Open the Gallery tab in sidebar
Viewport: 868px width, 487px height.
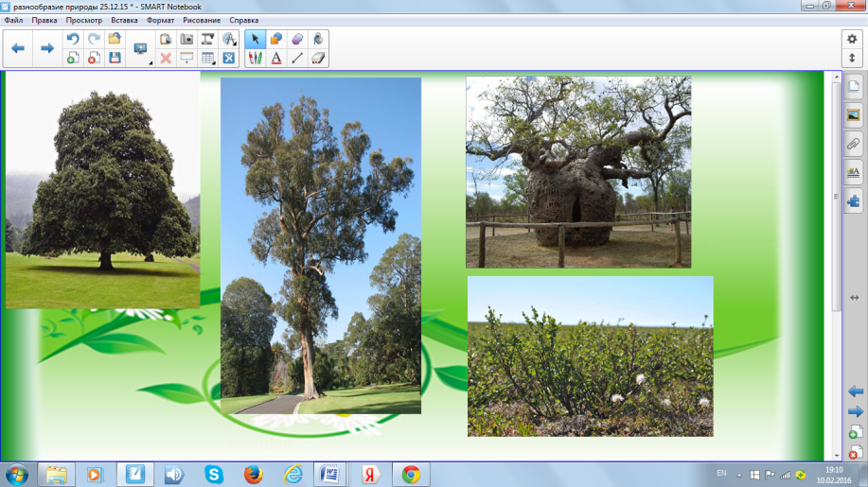(x=853, y=115)
